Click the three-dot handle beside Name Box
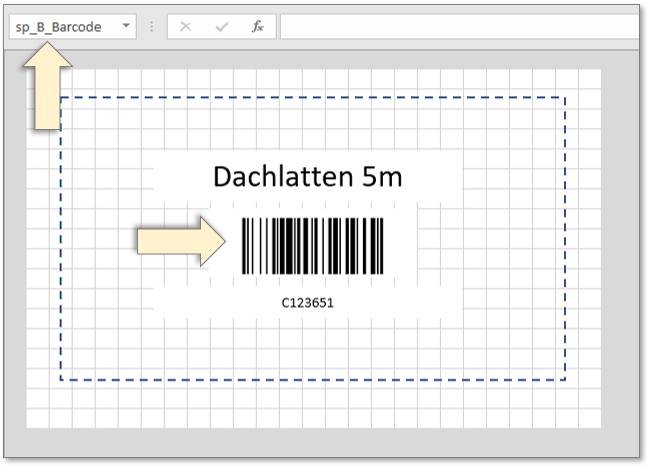652x469 pixels. tap(152, 27)
